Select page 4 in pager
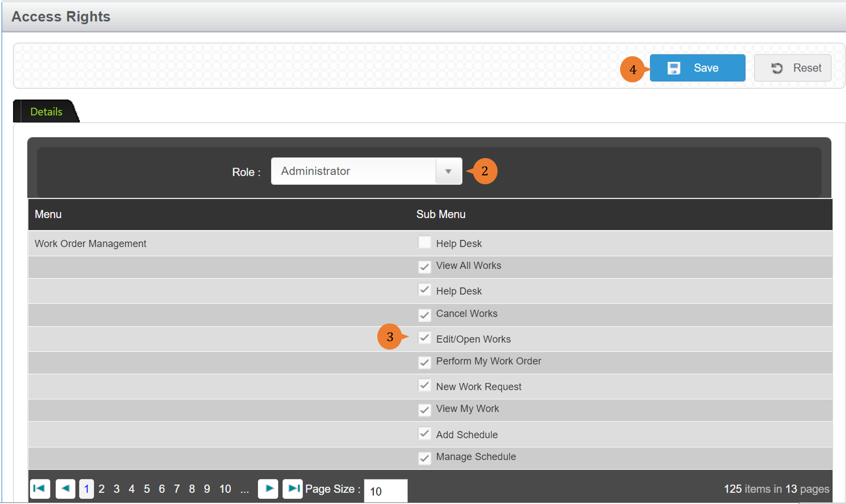This screenshot has width=846, height=504. [x=131, y=489]
